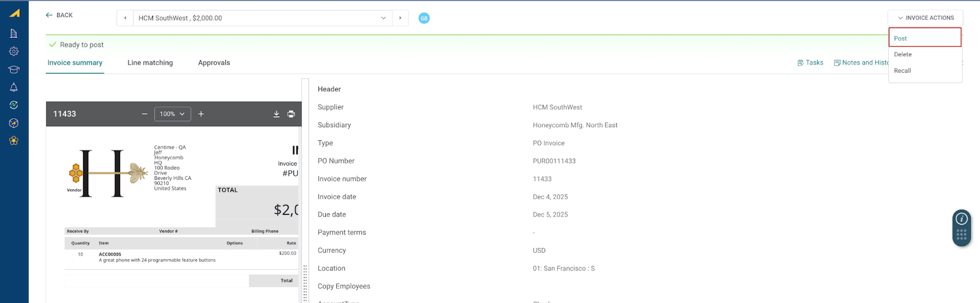Print the invoice document
Screen dimensions: 980x303
point(291,114)
